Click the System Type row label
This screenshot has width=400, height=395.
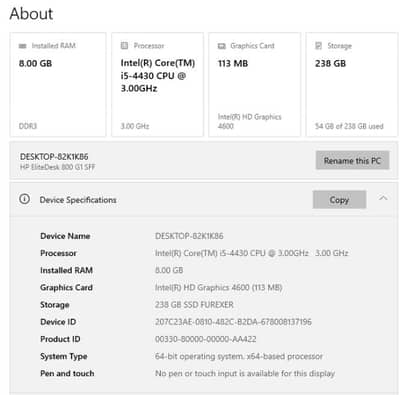pos(64,356)
